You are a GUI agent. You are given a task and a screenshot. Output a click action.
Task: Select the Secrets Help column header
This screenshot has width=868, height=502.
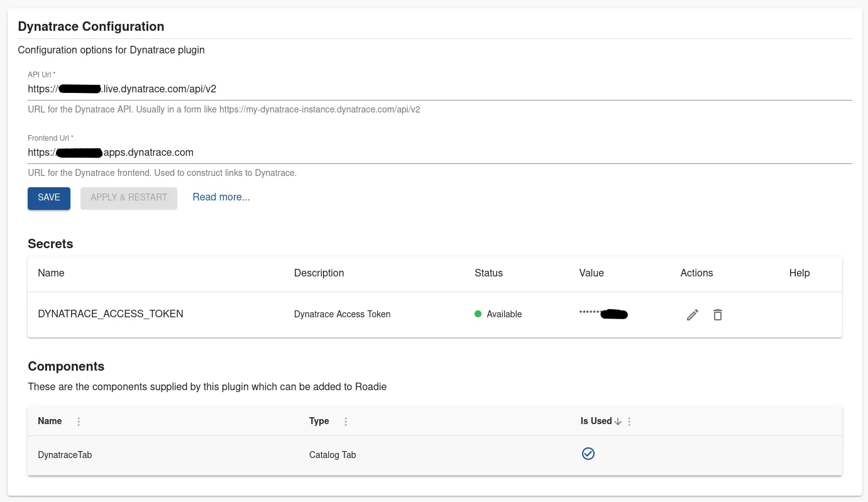tap(799, 273)
